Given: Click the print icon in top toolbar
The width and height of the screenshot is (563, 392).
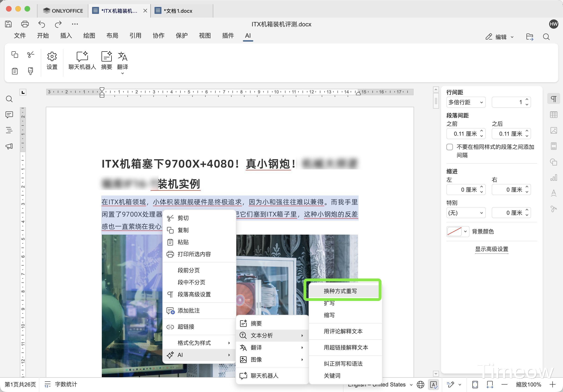Looking at the screenshot, I should 25,24.
